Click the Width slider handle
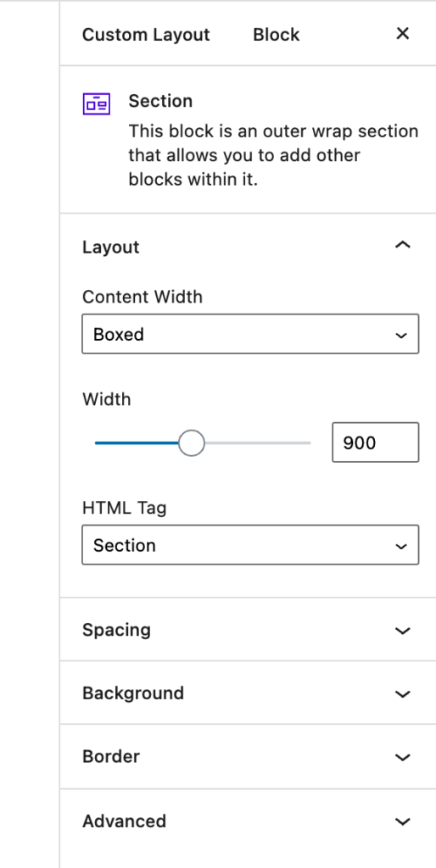 coord(192,442)
